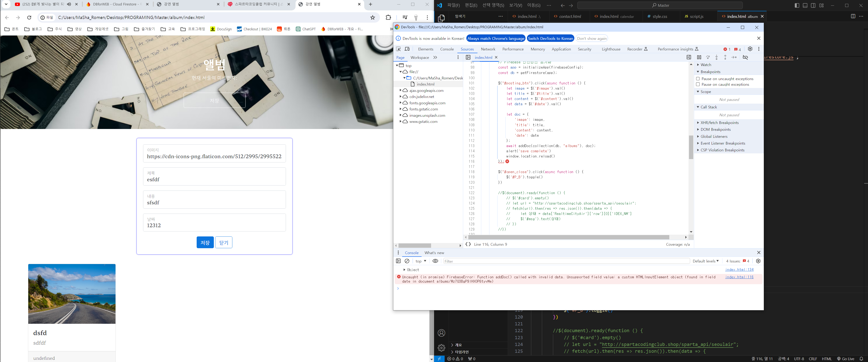The height and width of the screenshot is (362, 868).
Task: Click the console Filter input
Action: click(566, 261)
